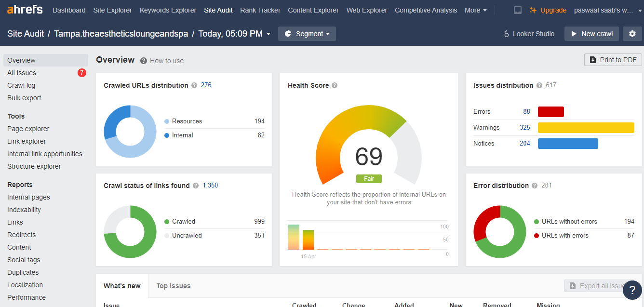644x307 pixels.
Task: Open Rank Tracker from top navigation
Action: pos(260,10)
